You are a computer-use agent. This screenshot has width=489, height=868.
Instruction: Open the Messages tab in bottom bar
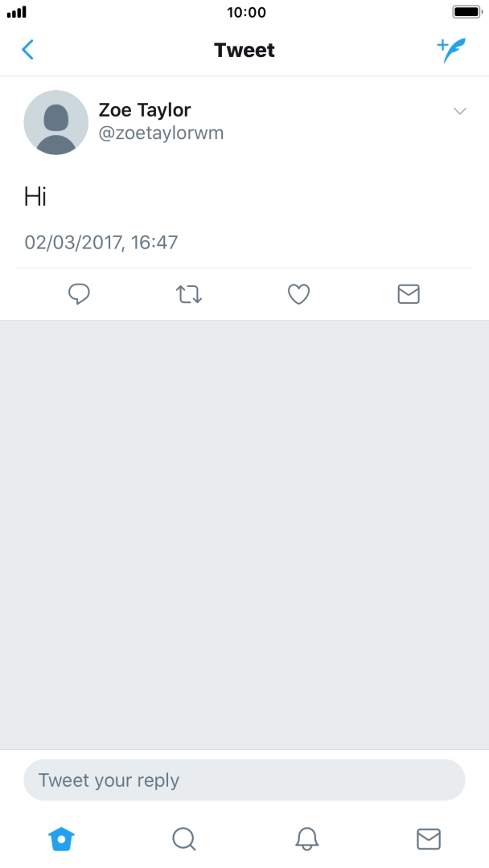tap(429, 839)
